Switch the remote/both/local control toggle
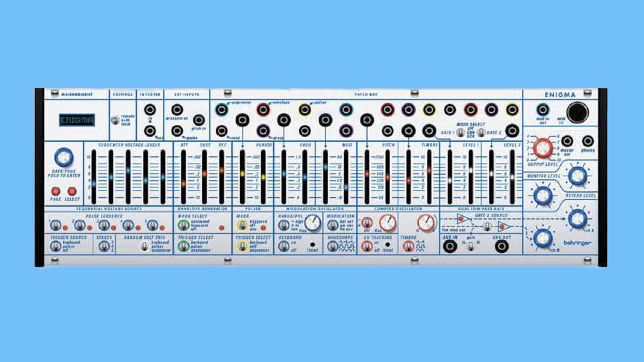 (x=115, y=119)
